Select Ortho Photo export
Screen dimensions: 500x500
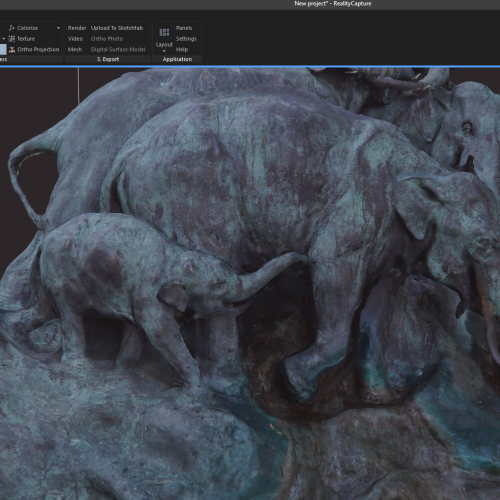(107, 39)
